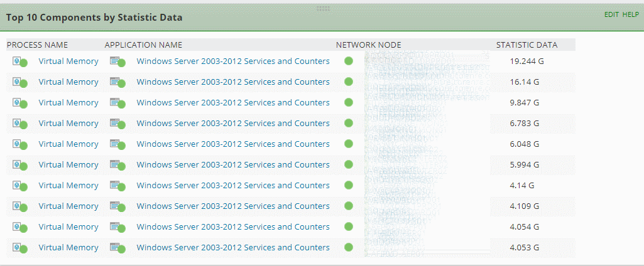Click the PROCESS NAME column header

point(37,45)
